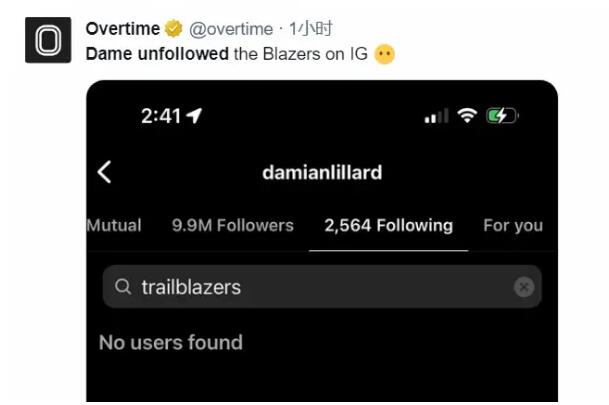Click the Wi-Fi status icon
The width and height of the screenshot is (609, 405).
tap(466, 116)
